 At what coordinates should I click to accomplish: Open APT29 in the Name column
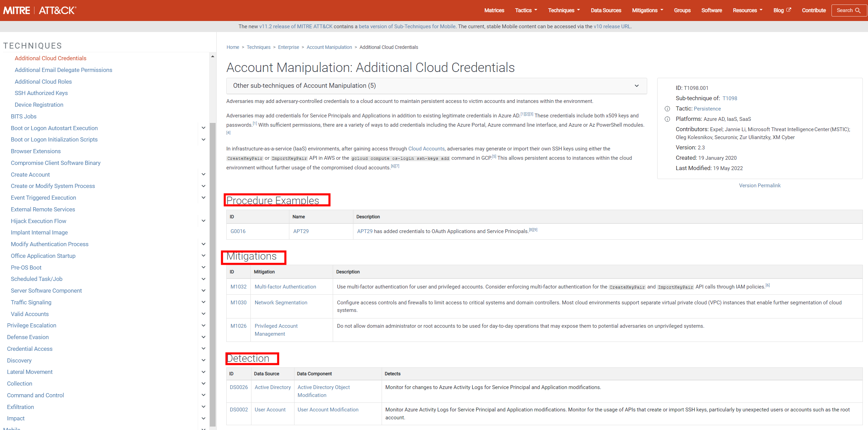[x=301, y=231]
